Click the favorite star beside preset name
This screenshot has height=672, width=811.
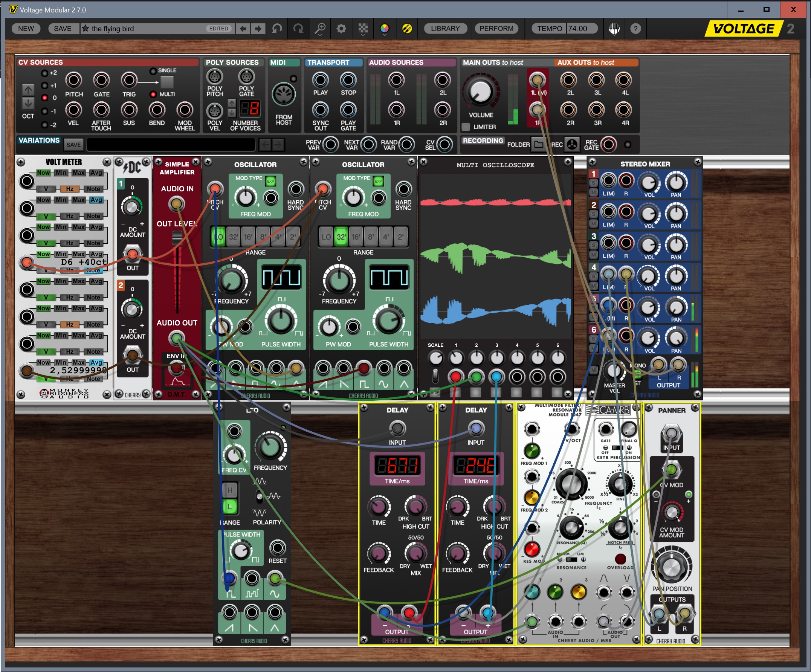pos(86,29)
